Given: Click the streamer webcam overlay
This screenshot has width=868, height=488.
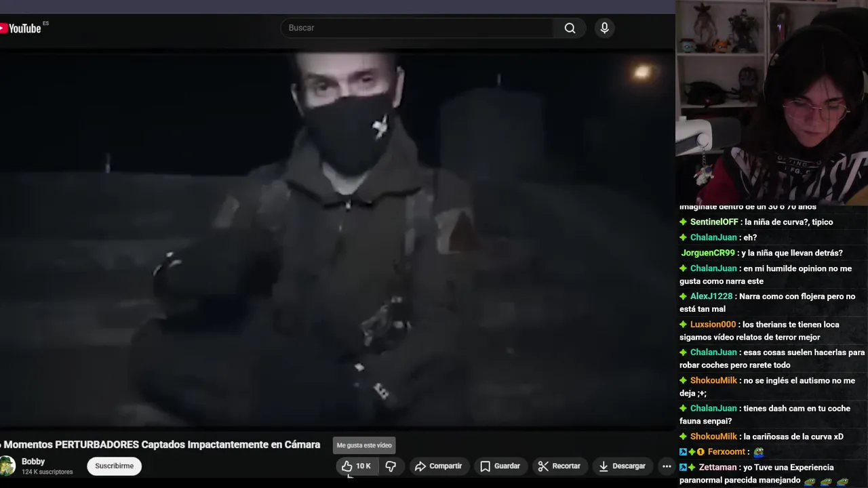Looking at the screenshot, I should [x=772, y=102].
